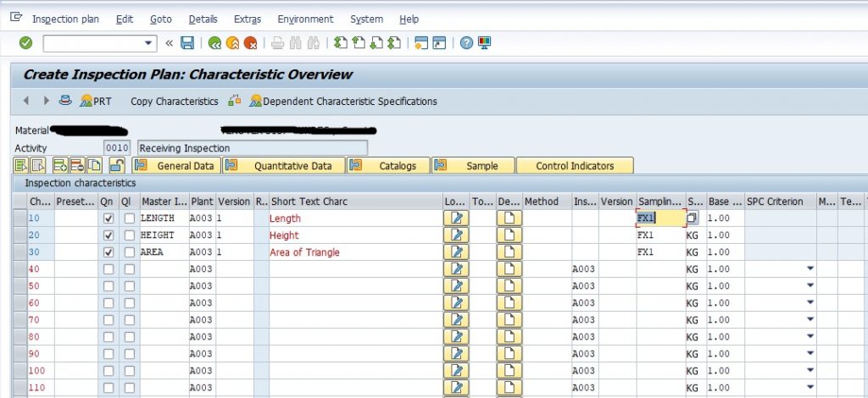The image size is (868, 398).
Task: Open long text editor for Length row
Action: click(456, 218)
